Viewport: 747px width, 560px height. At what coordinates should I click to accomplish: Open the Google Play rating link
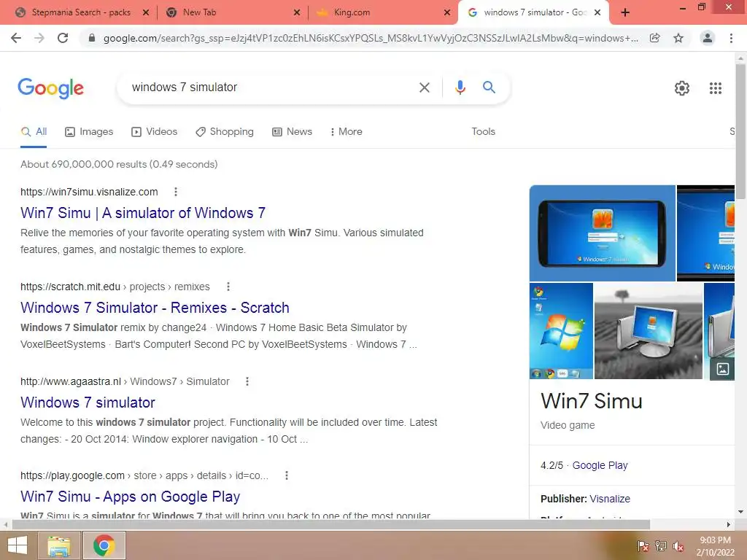(600, 465)
